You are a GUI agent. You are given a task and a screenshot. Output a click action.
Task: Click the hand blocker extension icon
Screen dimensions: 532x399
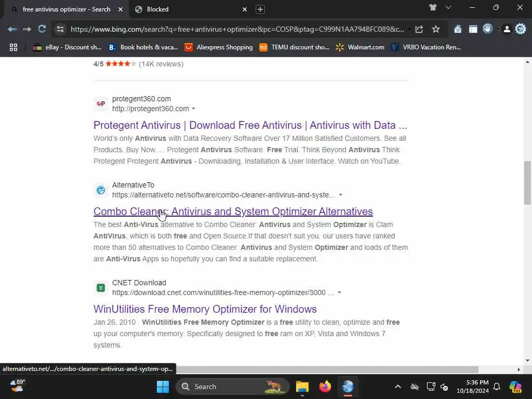[487, 29]
